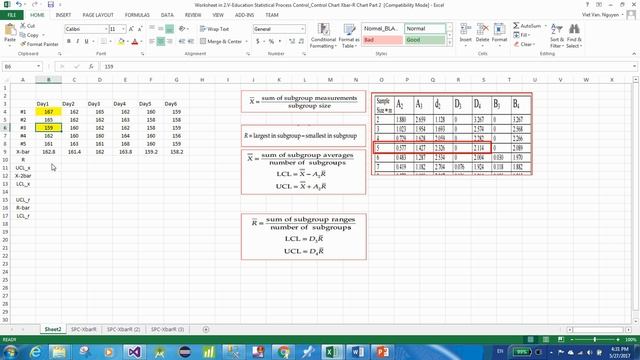The width and height of the screenshot is (640, 360).
Task: Select X-bar value 162.8 in column B
Action: tap(49, 152)
